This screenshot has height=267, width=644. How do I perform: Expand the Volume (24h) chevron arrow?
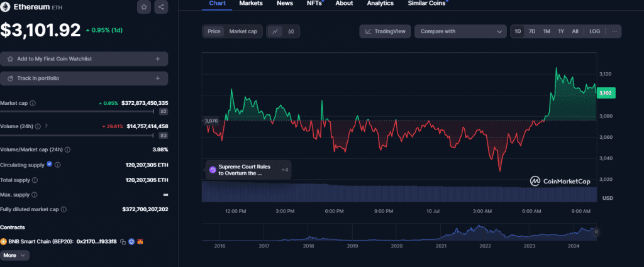click(x=47, y=126)
